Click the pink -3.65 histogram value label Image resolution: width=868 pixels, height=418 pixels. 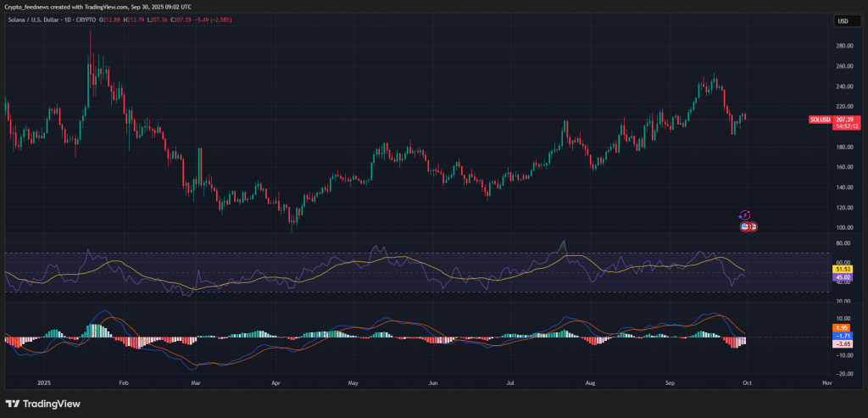(x=842, y=344)
